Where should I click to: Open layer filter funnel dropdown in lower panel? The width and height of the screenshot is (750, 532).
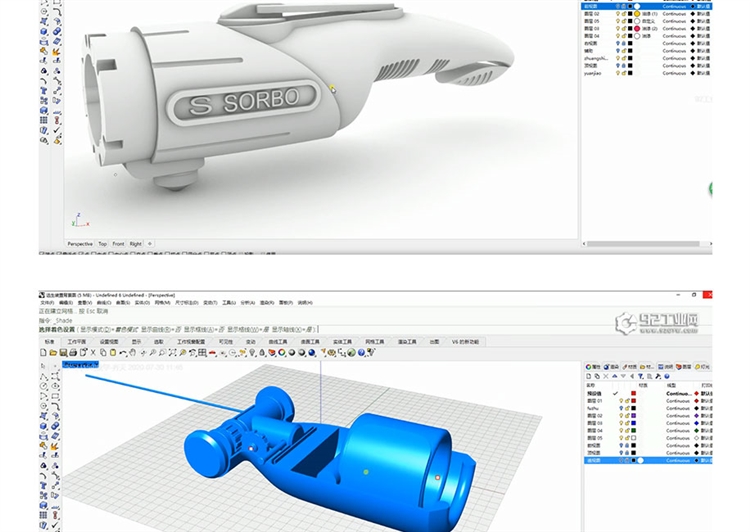click(641, 377)
